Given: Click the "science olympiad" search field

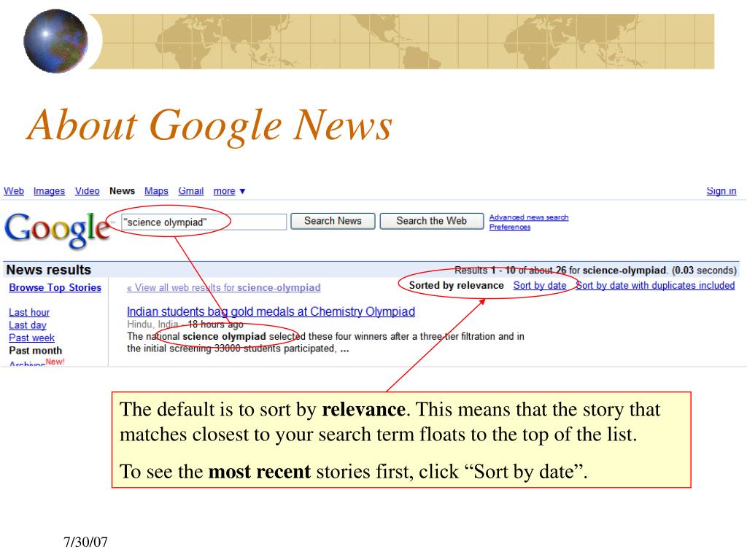Looking at the screenshot, I should tap(204, 222).
